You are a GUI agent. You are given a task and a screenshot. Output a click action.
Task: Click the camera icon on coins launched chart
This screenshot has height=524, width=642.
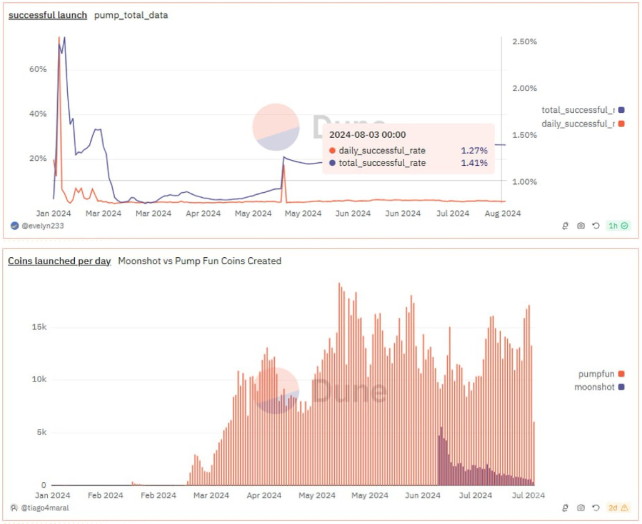point(582,508)
